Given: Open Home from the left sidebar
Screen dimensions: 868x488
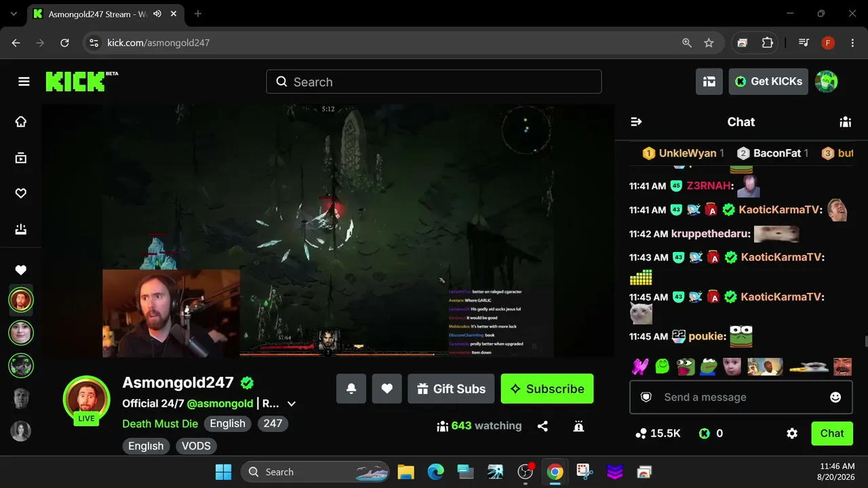Looking at the screenshot, I should click(x=21, y=122).
